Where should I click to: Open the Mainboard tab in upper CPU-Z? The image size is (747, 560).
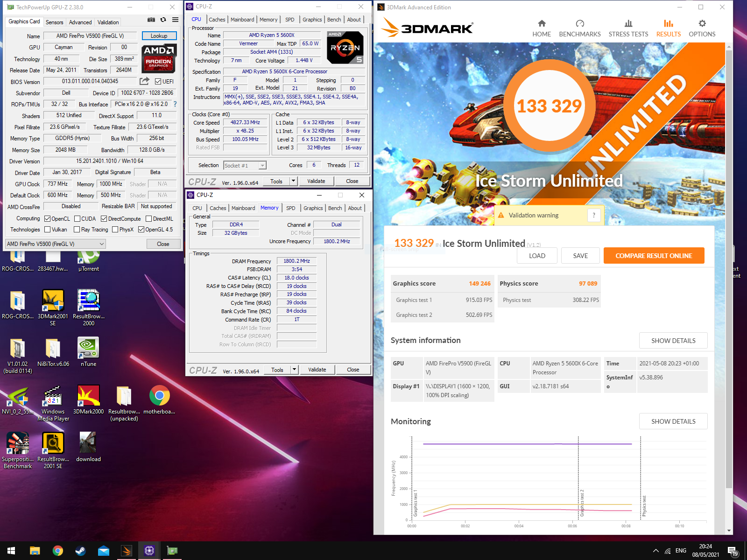pos(242,20)
